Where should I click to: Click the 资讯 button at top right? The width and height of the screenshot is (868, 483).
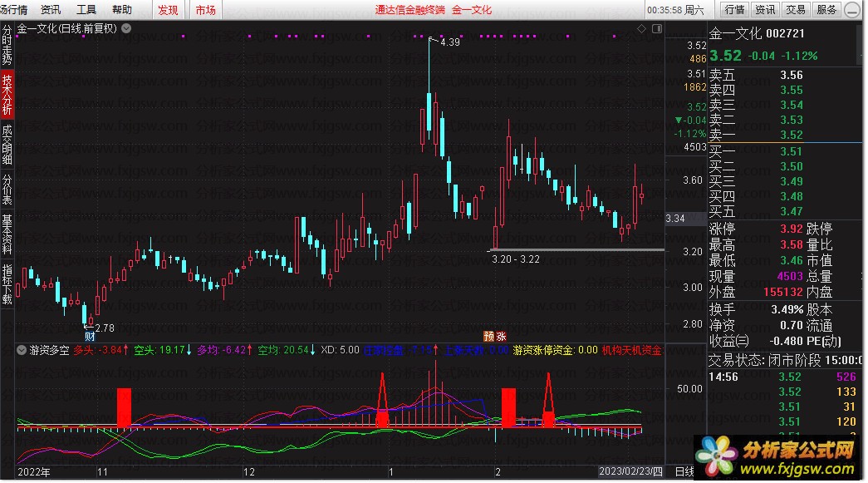pos(766,9)
